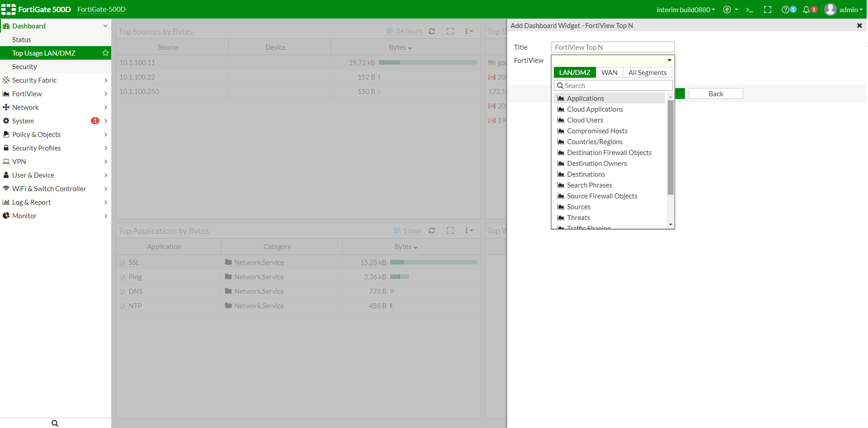This screenshot has width=868, height=428.
Task: Open the VDOM globe icon menu
Action: click(x=730, y=9)
